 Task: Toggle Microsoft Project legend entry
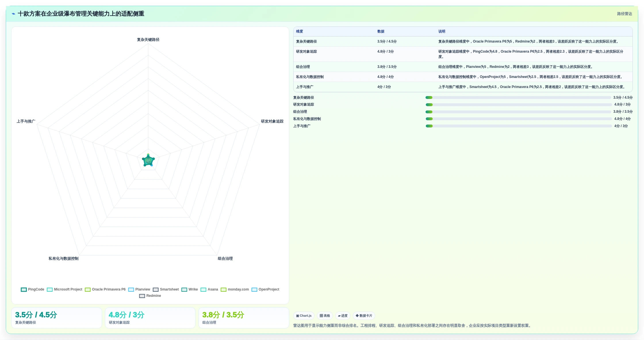click(65, 289)
